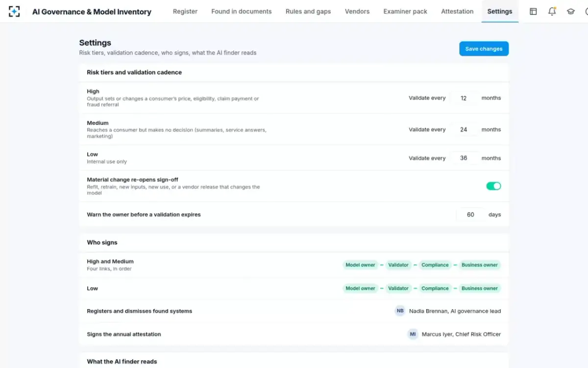Open the graduation cap learning icon
Image resolution: width=588 pixels, height=368 pixels.
570,11
